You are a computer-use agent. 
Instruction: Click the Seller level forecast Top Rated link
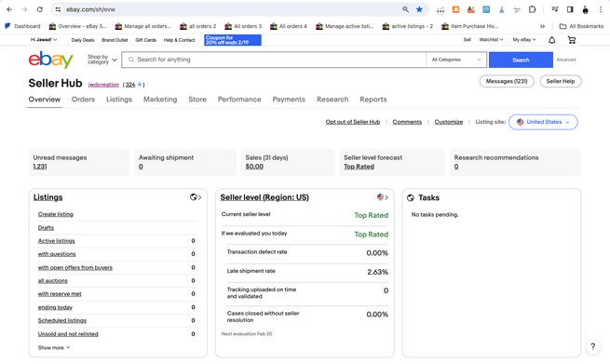click(x=359, y=167)
